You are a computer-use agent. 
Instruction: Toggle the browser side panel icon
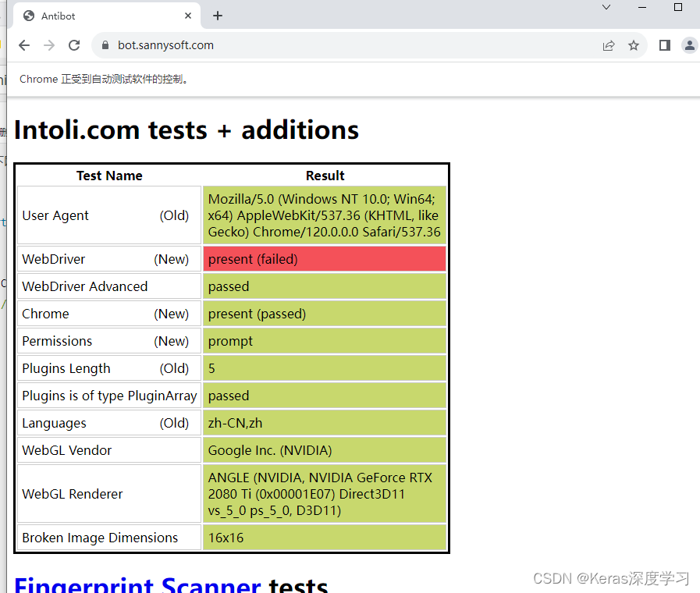(665, 45)
